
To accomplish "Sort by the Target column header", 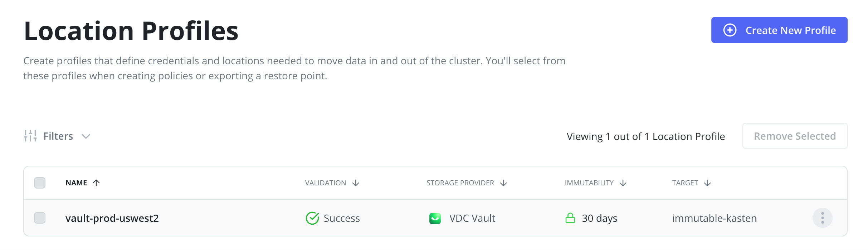I will coord(685,183).
